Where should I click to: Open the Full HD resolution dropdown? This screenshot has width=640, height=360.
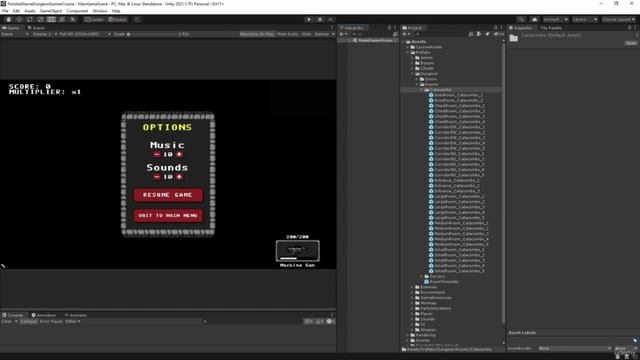pos(85,34)
